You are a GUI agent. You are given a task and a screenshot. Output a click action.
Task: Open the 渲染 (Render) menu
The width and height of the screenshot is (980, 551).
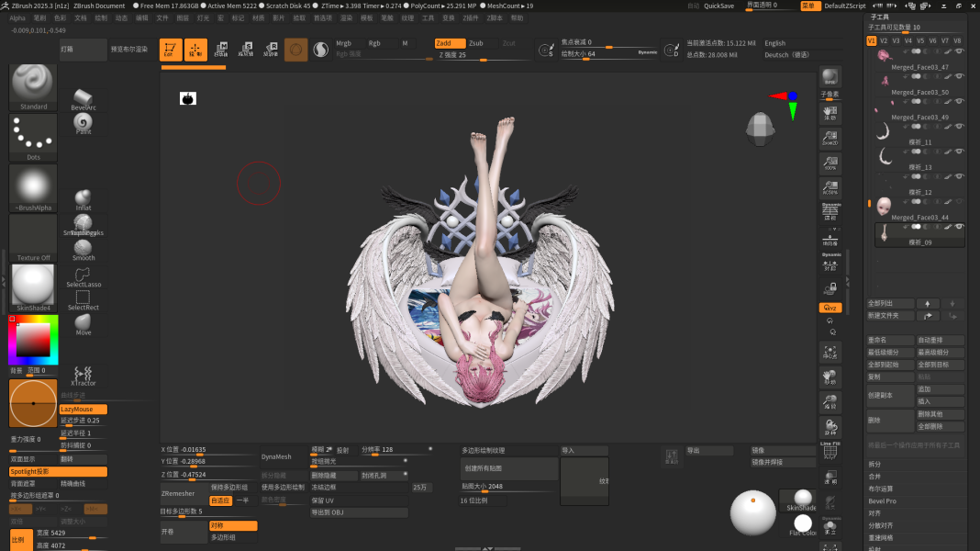(x=346, y=18)
